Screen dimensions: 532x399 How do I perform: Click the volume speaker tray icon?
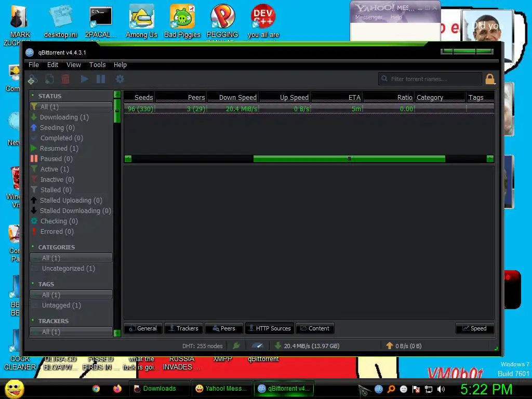tap(441, 389)
